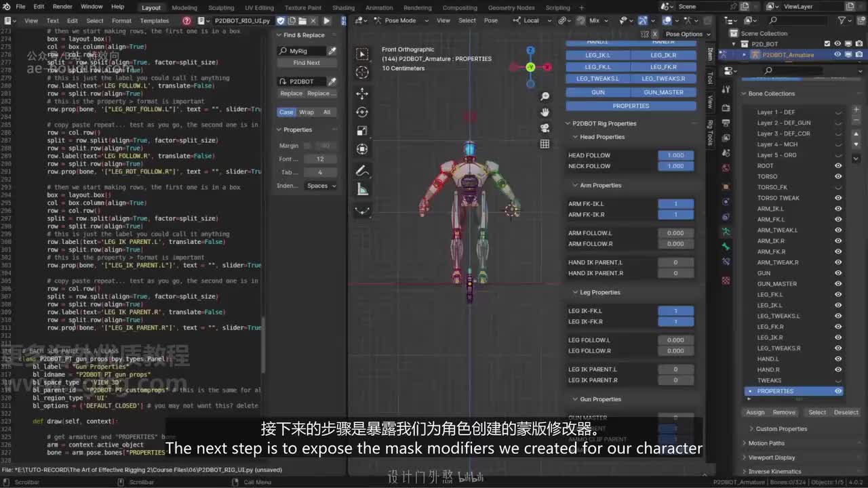Open the Tool properties tab icon
The height and width of the screenshot is (488, 868).
(726, 89)
